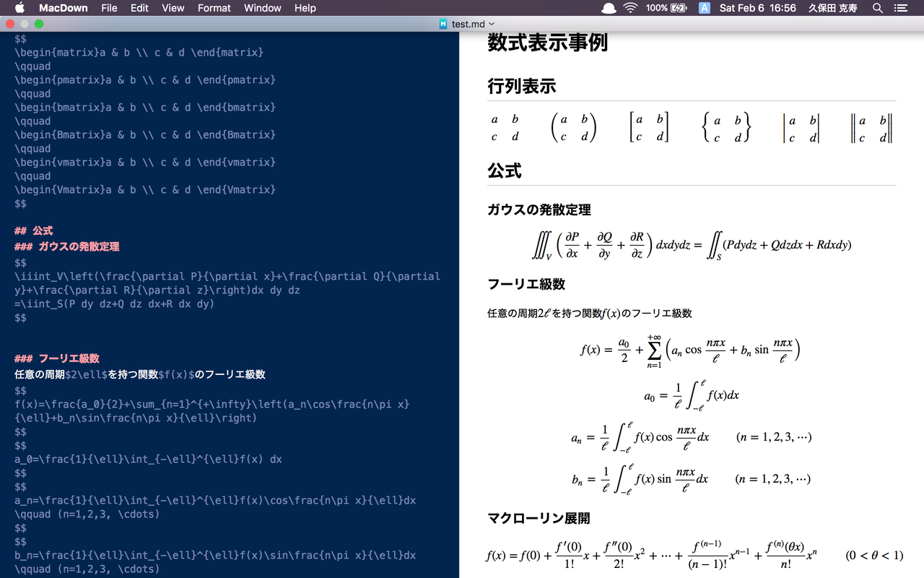Viewport: 924px width, 578px height.
Task: Open the fast user switching menu showing 久保田 克寿
Action: coord(832,8)
